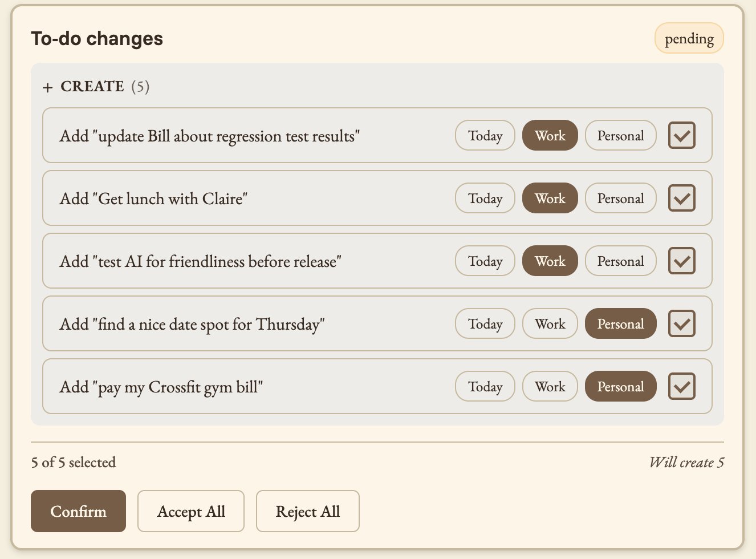The image size is (756, 559).
Task: Uncheck the "update Bill about regression test results" checkbox
Action: (x=681, y=135)
